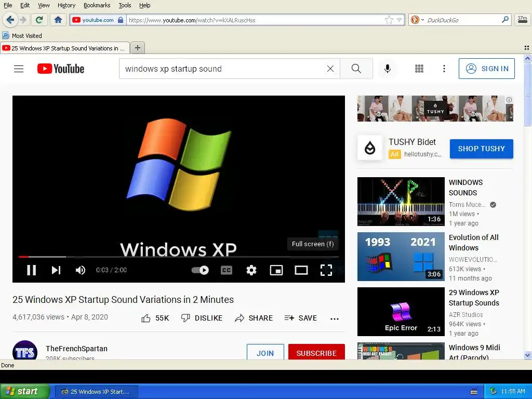Enter full screen mode

point(326,270)
